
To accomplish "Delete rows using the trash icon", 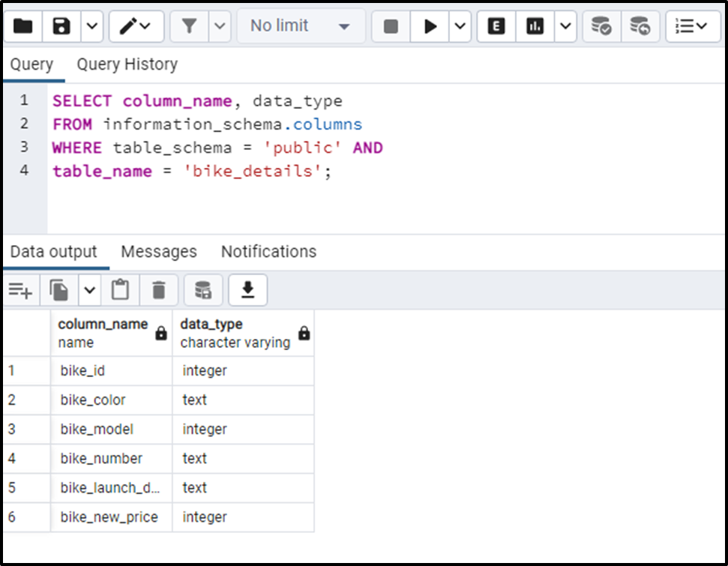I will pos(158,290).
